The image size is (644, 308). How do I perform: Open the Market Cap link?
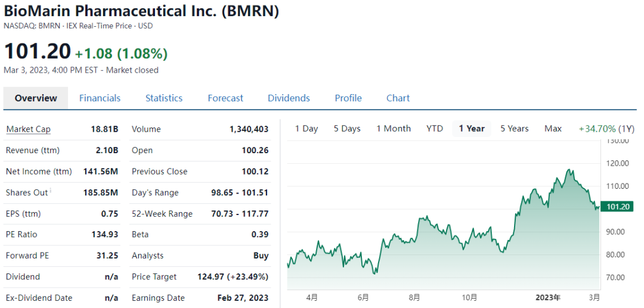tap(28, 129)
